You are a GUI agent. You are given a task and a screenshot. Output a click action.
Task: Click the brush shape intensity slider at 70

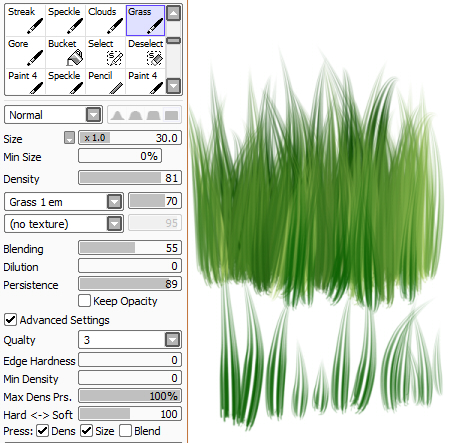(x=155, y=201)
